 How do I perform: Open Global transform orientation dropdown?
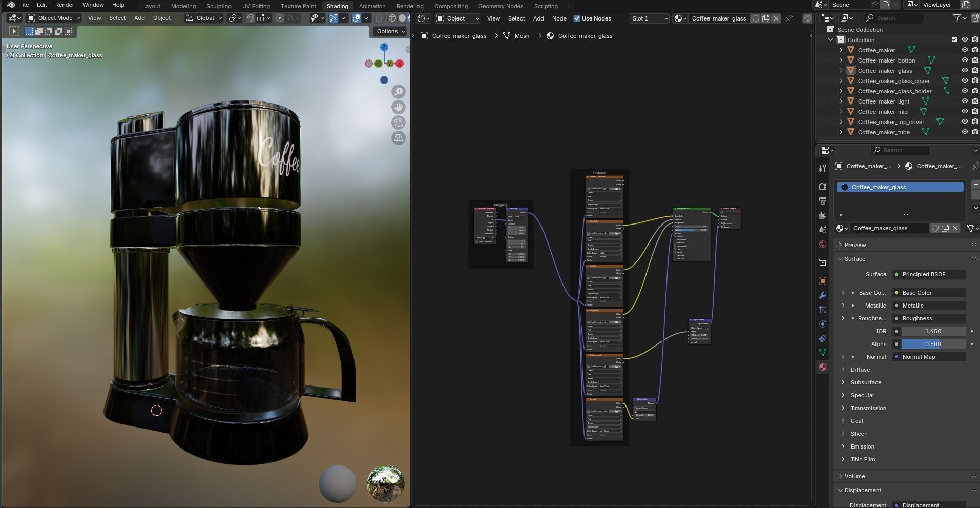(204, 18)
